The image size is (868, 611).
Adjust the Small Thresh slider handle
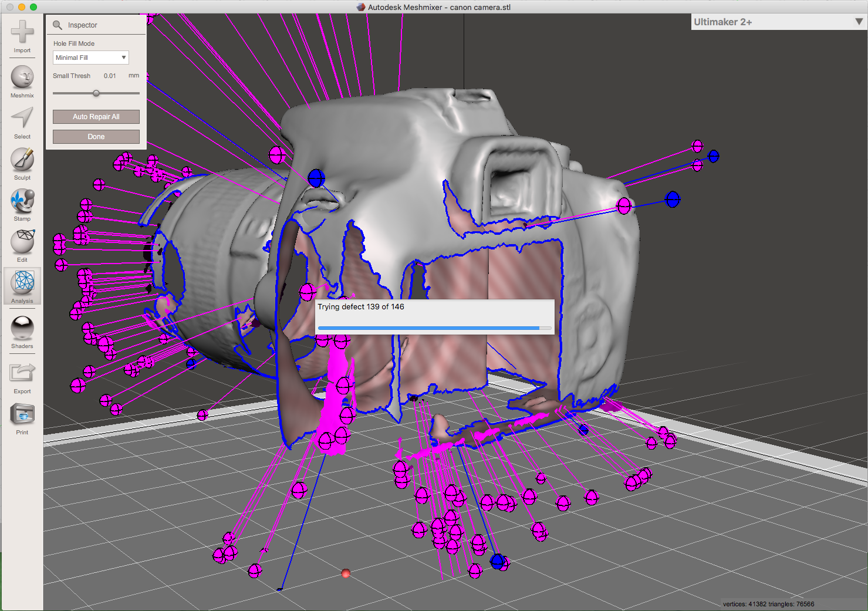pyautogui.click(x=96, y=93)
